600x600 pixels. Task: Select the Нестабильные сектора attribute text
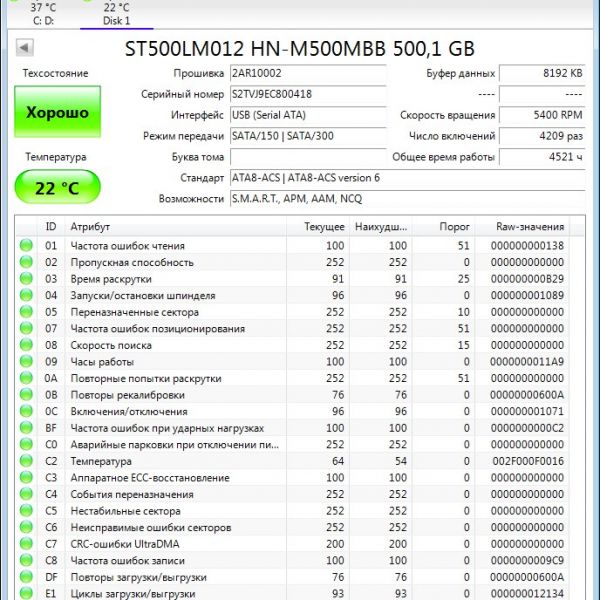pyautogui.click(x=126, y=511)
